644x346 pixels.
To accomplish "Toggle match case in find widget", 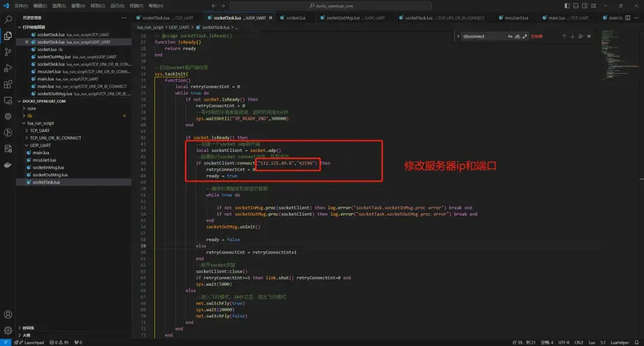I will pyautogui.click(x=510, y=36).
